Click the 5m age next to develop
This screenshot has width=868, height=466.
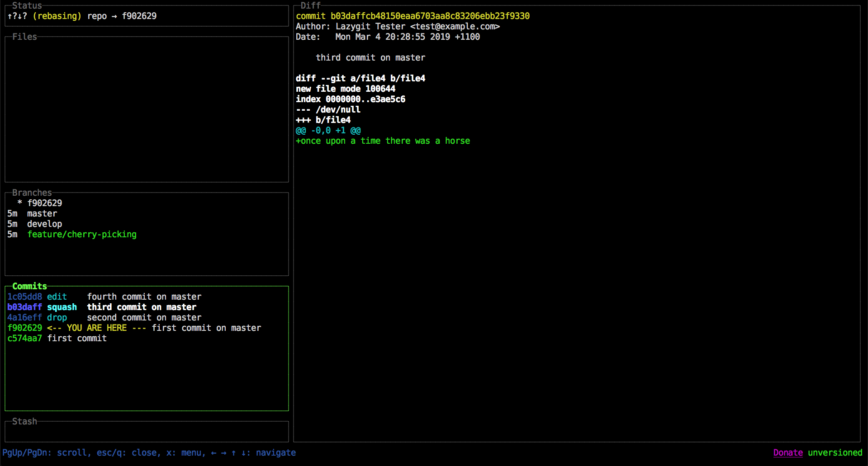pos(12,224)
